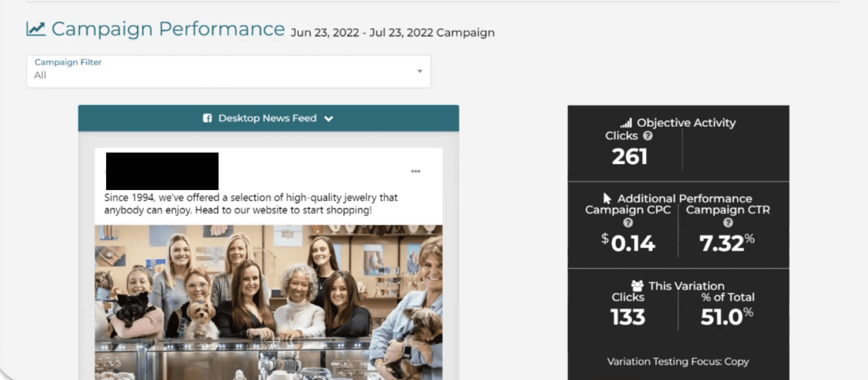868x380 pixels.
Task: Click the This Variation heading
Action: click(686, 286)
